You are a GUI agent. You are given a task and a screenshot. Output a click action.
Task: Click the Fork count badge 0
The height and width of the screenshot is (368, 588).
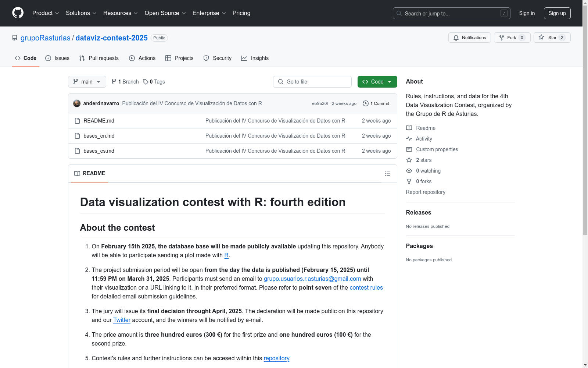coord(522,38)
